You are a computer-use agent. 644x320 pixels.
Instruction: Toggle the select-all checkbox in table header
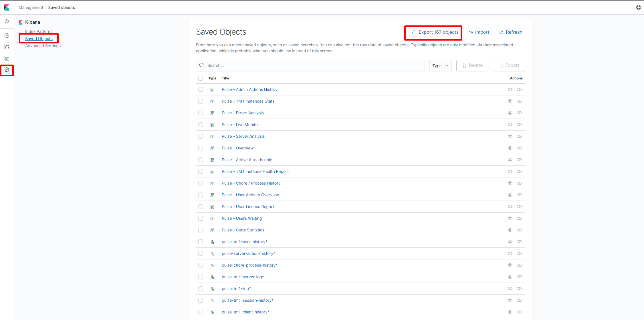[x=201, y=78]
